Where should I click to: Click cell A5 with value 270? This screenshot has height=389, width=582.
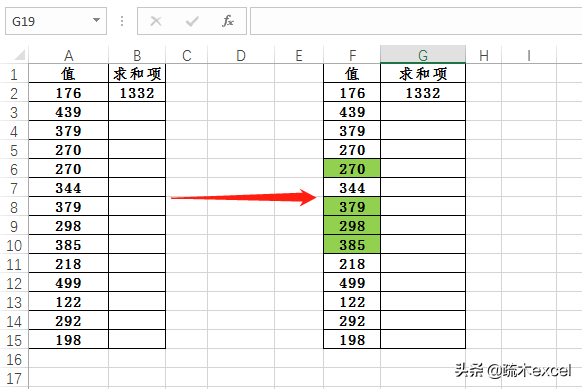(68, 150)
